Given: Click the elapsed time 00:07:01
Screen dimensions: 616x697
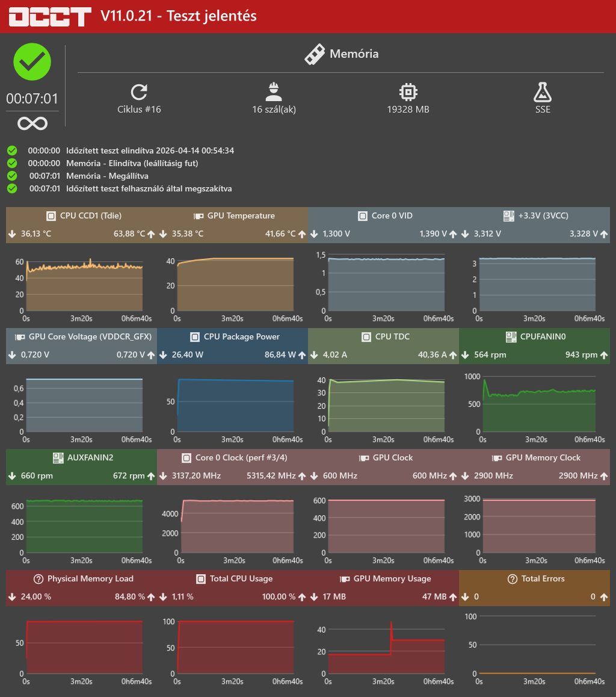Looking at the screenshot, I should click(x=32, y=99).
